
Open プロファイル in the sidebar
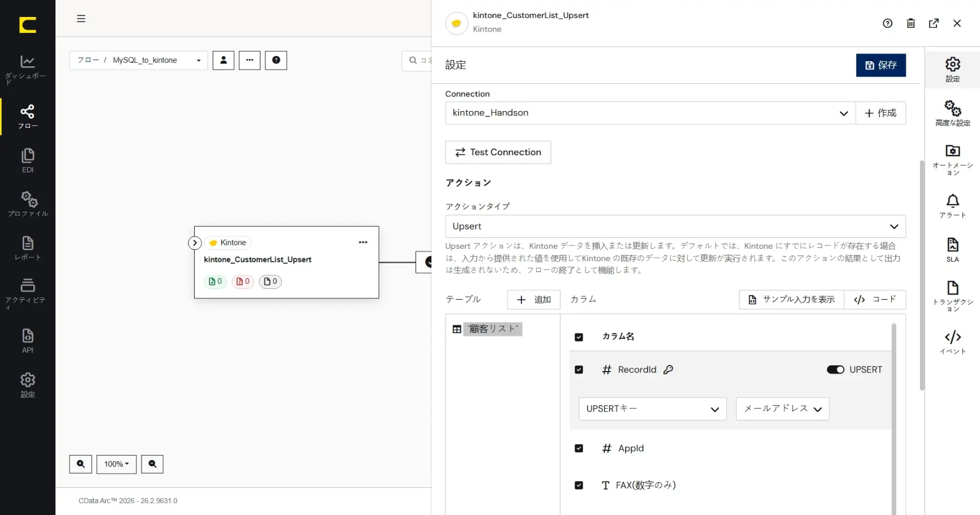click(x=27, y=205)
